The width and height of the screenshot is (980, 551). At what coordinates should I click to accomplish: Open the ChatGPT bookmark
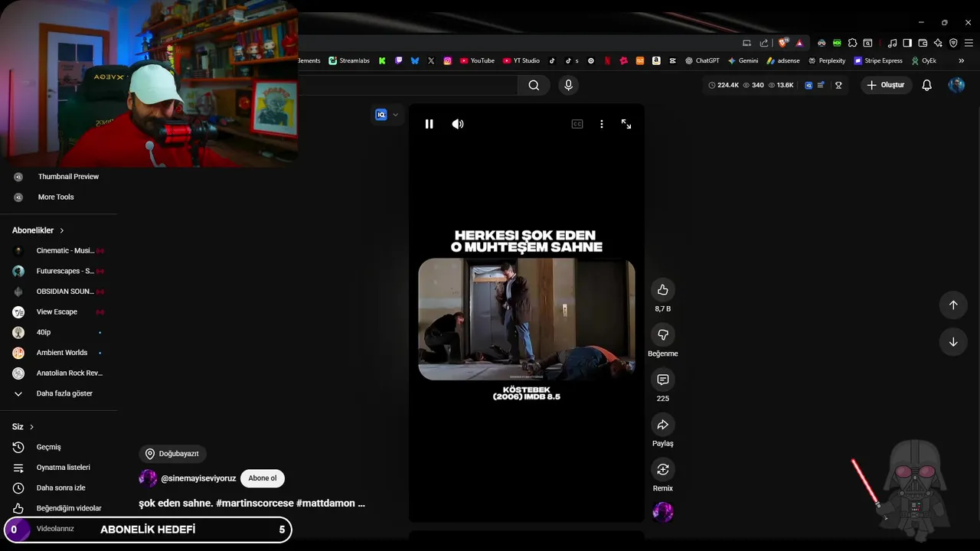(x=702, y=60)
